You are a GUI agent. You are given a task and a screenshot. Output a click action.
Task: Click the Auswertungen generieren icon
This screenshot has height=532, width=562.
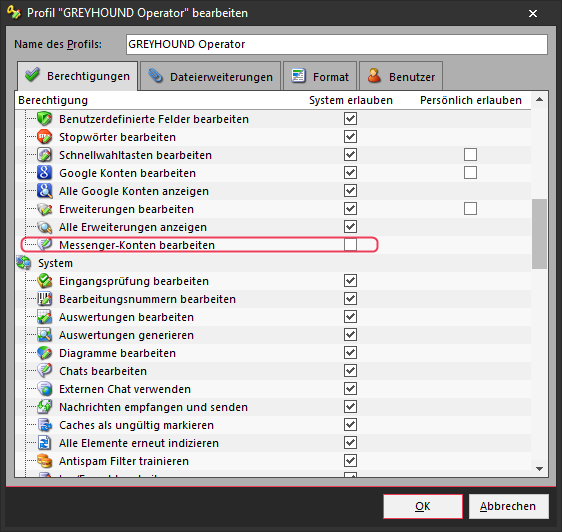coord(44,334)
